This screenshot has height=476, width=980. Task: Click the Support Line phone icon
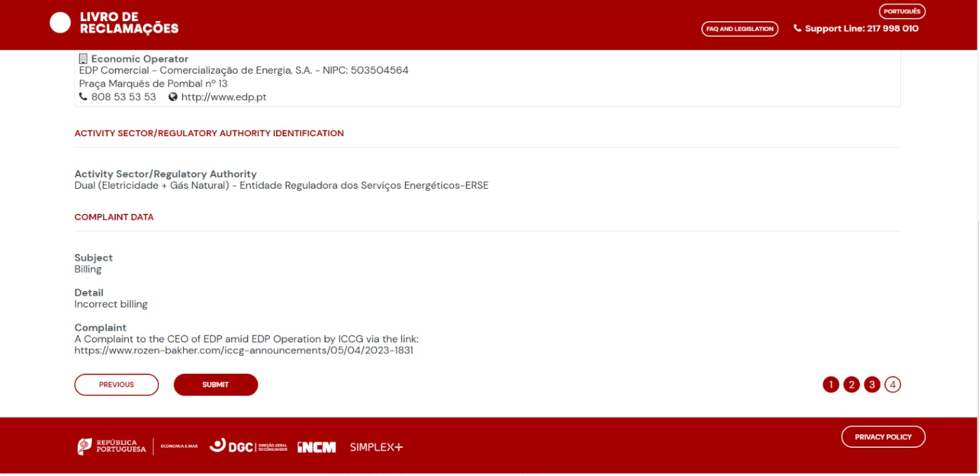click(x=798, y=28)
